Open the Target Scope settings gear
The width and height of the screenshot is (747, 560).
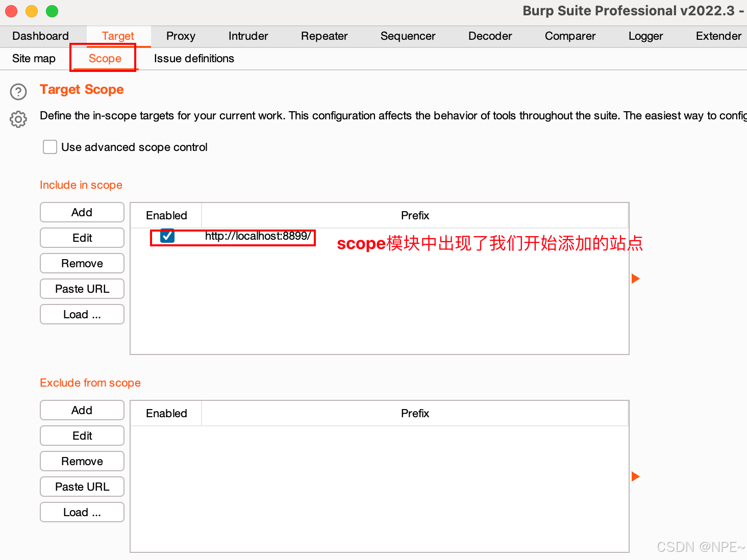click(x=18, y=119)
